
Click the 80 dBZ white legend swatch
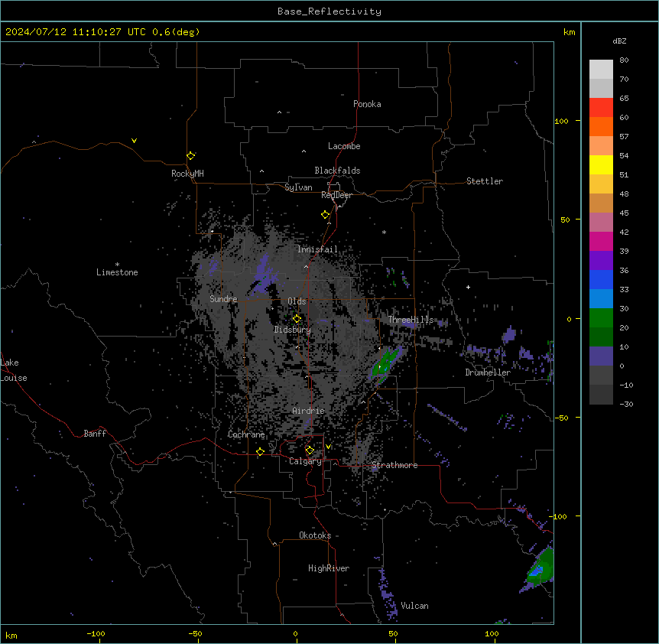point(601,70)
